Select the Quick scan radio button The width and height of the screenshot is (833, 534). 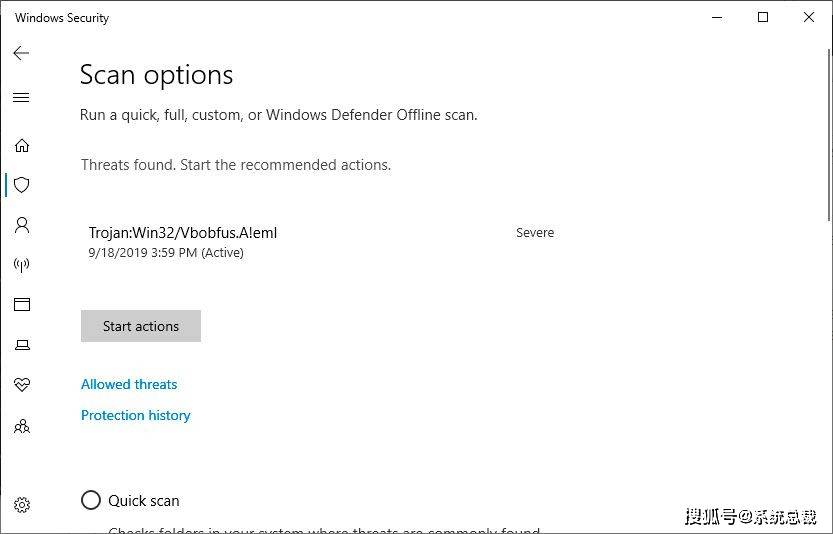(91, 500)
